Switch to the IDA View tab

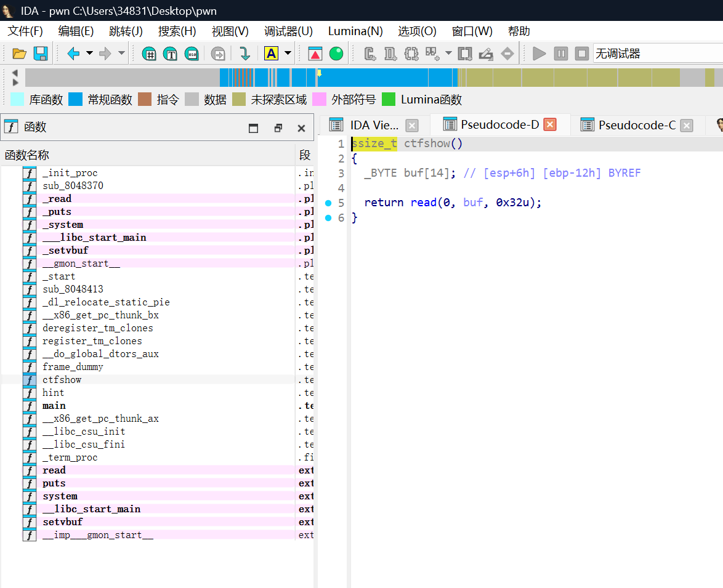[374, 126]
